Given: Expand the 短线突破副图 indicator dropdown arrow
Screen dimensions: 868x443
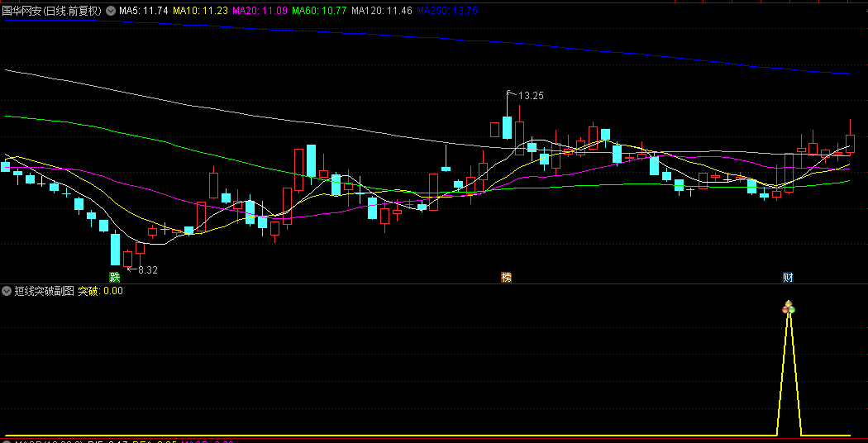Looking at the screenshot, I should click(x=7, y=291).
